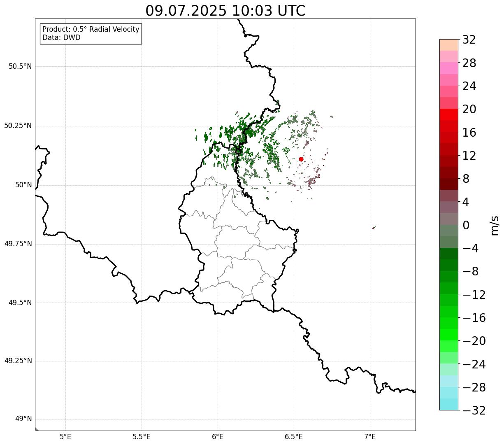Screen dimensions: 504x445
Task: Click the 6°E longitude label
Action: click(x=218, y=437)
